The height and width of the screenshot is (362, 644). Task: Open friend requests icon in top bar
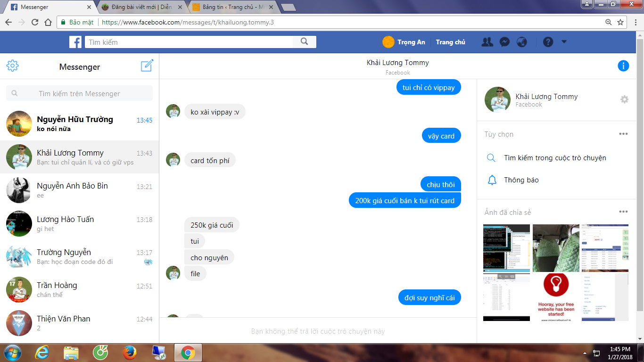[487, 42]
